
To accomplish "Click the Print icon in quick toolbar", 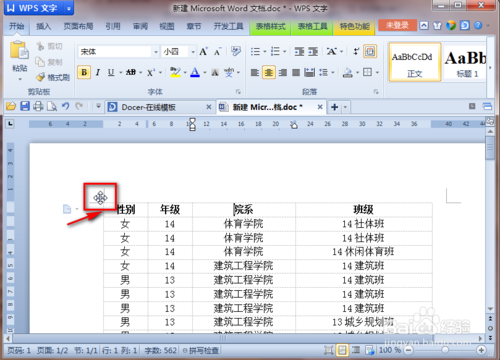I will pos(38,106).
